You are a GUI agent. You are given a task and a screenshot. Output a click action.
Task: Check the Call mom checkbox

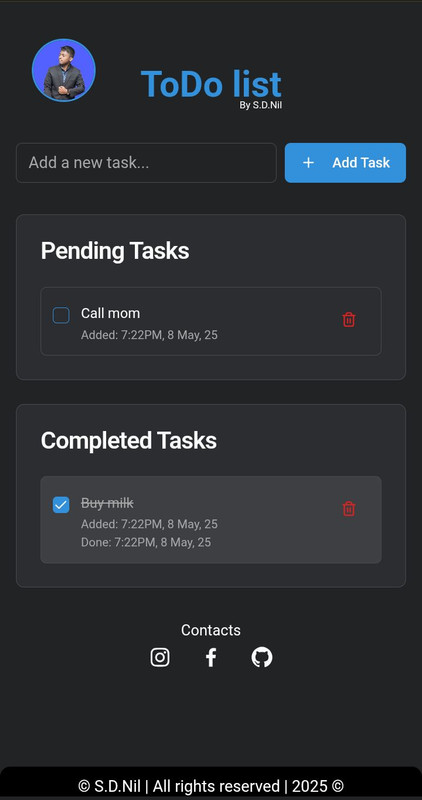pyautogui.click(x=61, y=315)
